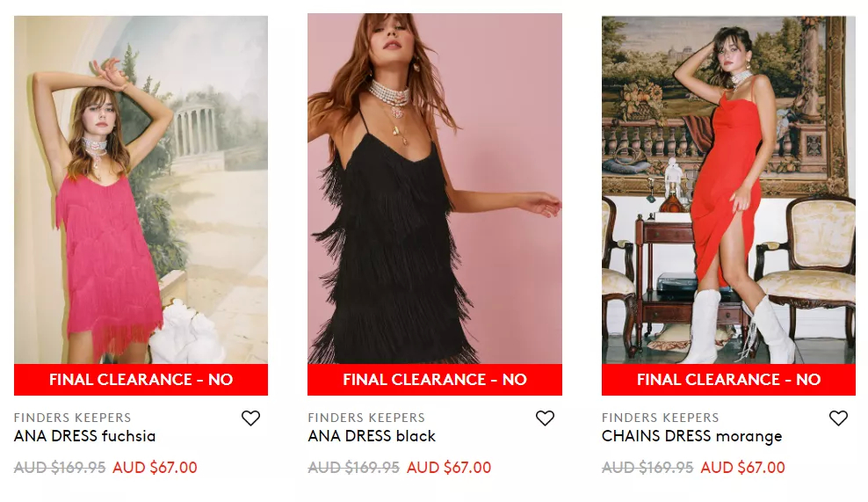The width and height of the screenshot is (868, 502).
Task: Save CHAINS DRESS morange to wishlist
Action: point(838,418)
